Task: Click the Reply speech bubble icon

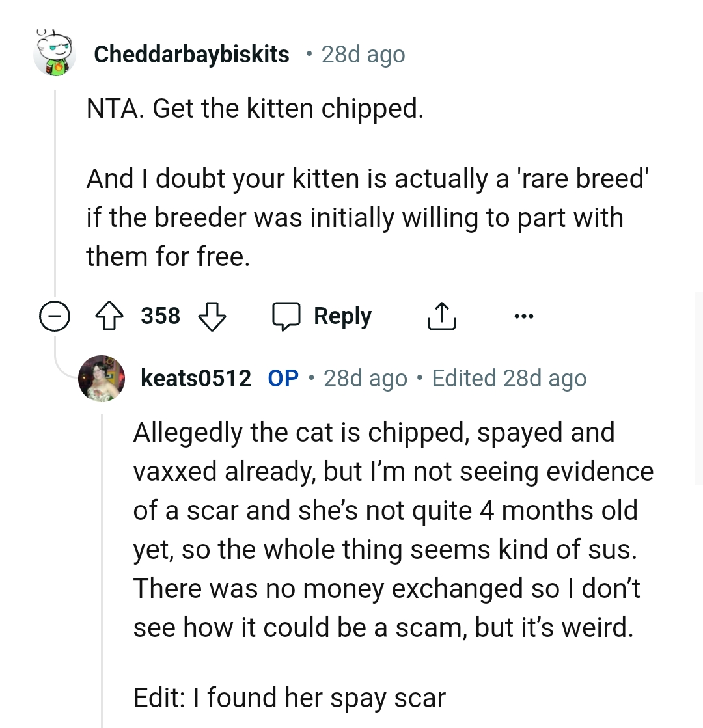Action: [288, 316]
